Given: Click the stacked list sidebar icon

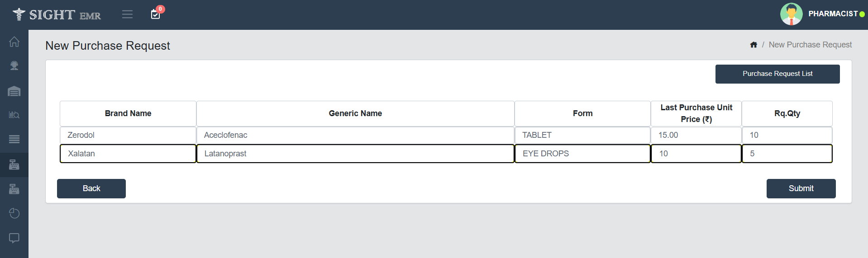Looking at the screenshot, I should point(14,139).
